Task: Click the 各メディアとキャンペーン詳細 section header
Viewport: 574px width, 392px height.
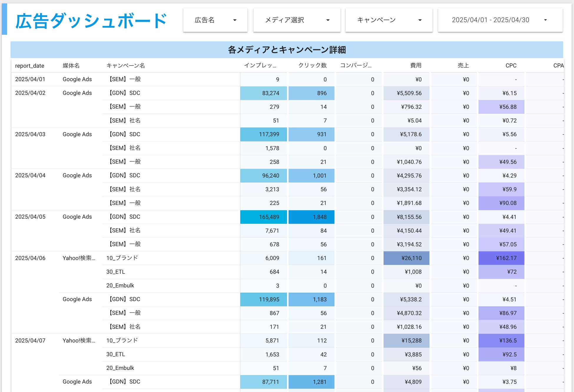Action: [x=287, y=50]
